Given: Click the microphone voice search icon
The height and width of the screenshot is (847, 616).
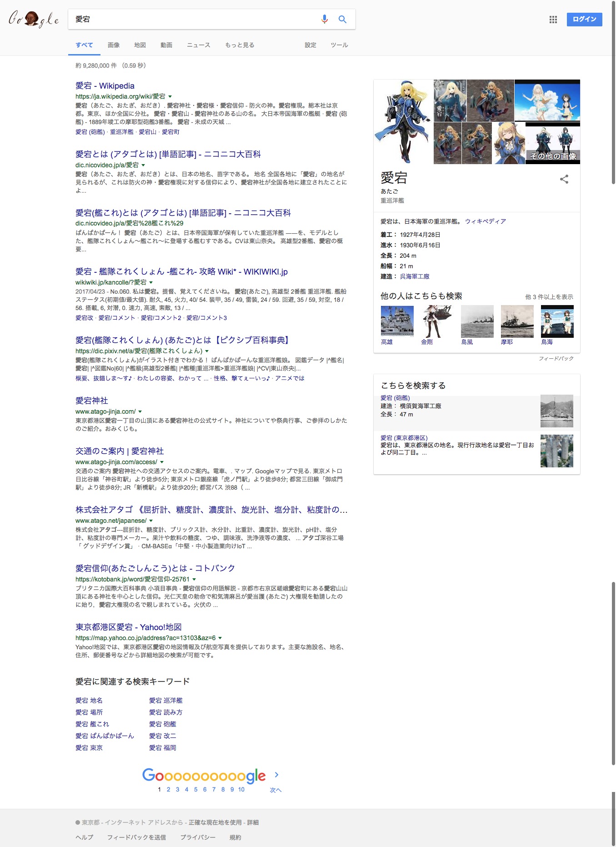Looking at the screenshot, I should tap(324, 19).
